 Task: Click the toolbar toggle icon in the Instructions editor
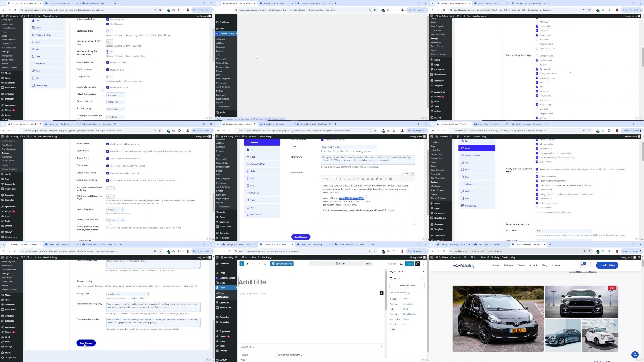[390, 179]
